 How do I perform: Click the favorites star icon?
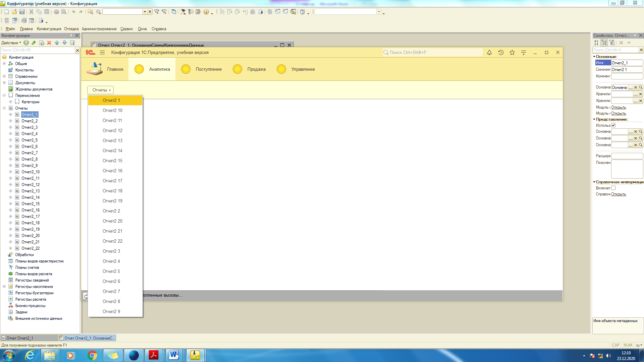pos(512,53)
